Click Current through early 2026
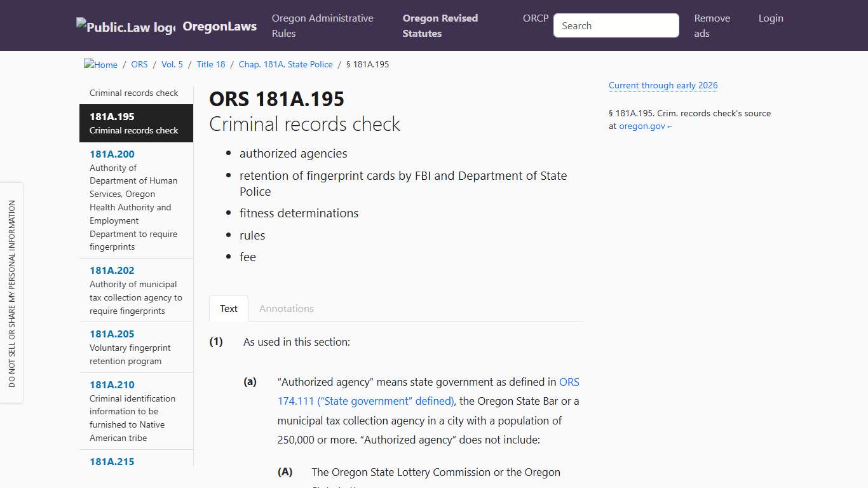This screenshot has width=868, height=488. tap(663, 85)
